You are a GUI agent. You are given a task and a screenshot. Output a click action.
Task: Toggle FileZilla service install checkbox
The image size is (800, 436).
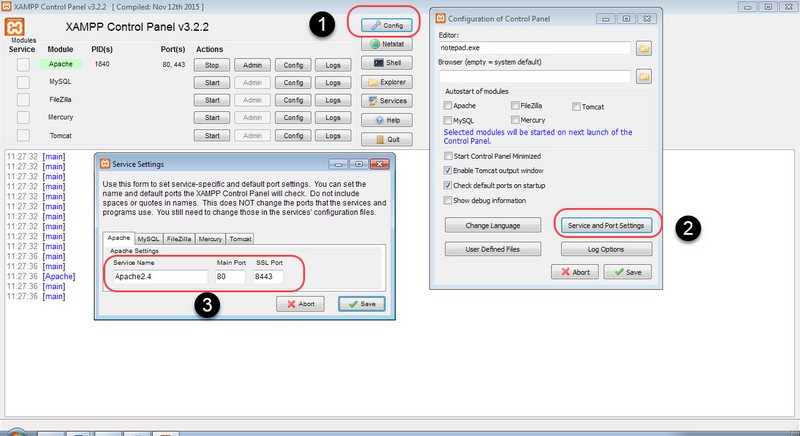click(23, 99)
